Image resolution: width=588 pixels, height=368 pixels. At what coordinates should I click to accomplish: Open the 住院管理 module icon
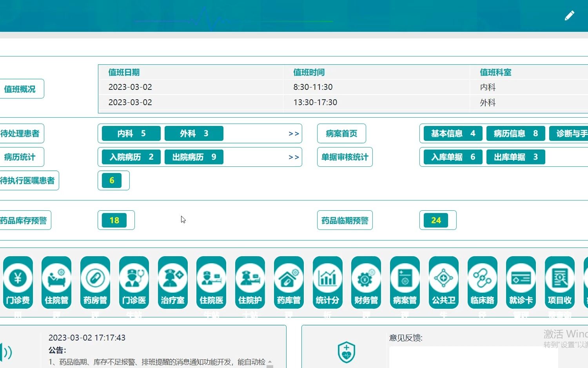pos(56,282)
